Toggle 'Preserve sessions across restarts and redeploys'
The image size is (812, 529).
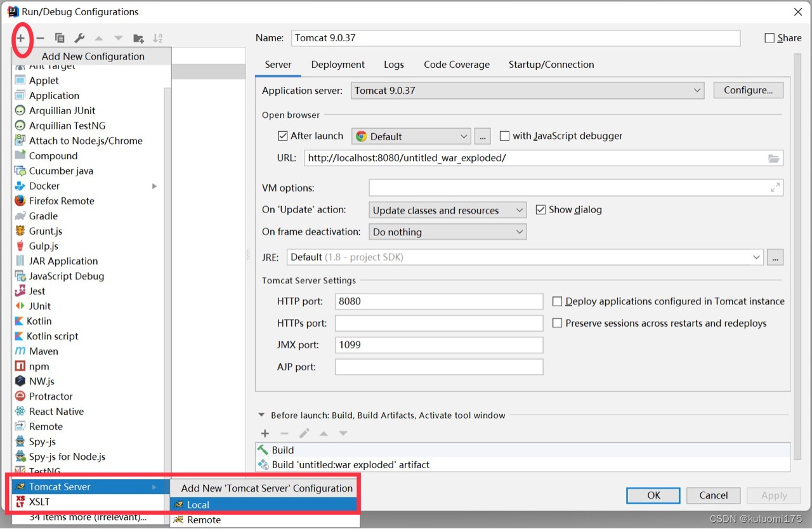[557, 323]
